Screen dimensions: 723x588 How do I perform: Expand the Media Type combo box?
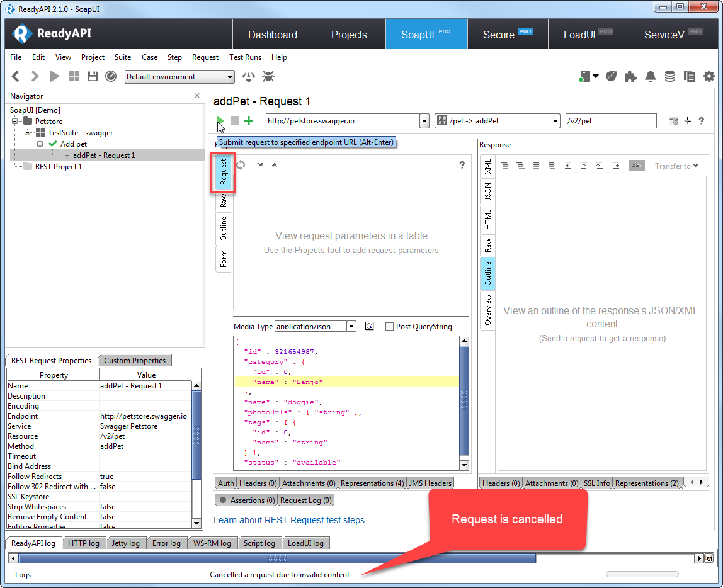[351, 326]
